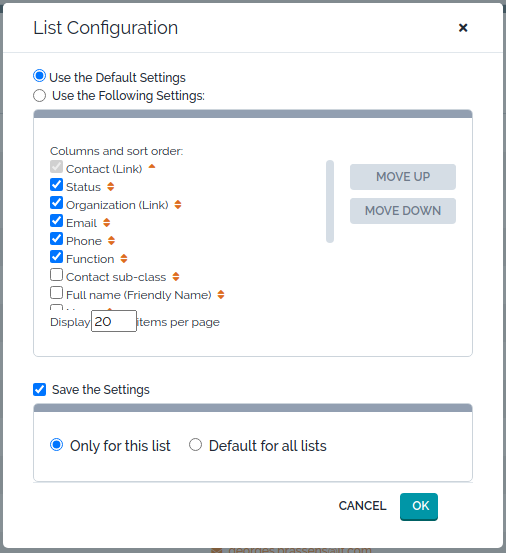The height and width of the screenshot is (553, 506).
Task: Click the MOVE UP button
Action: [x=403, y=177]
